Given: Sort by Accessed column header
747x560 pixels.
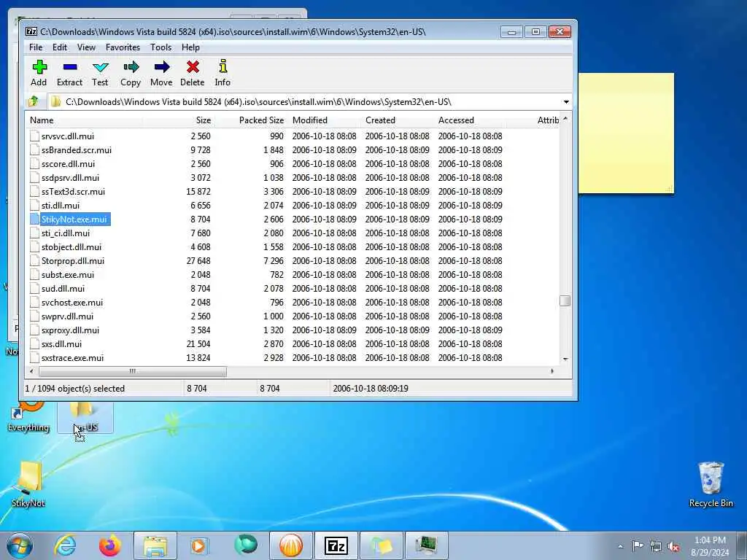Looking at the screenshot, I should (469, 120).
